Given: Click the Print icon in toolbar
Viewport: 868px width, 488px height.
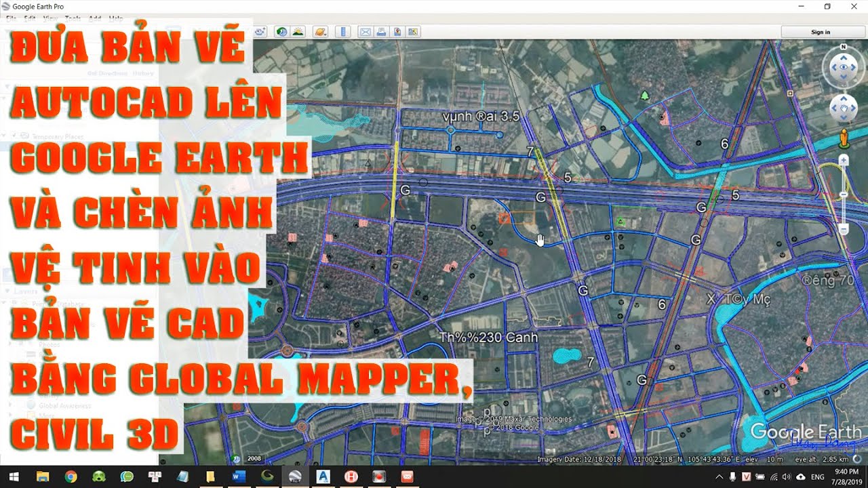Looking at the screenshot, I should pos(381,32).
